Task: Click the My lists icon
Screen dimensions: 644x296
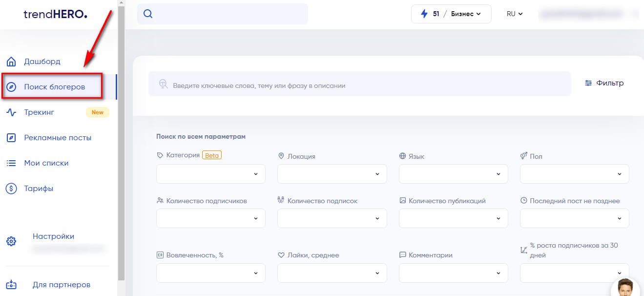Action: 11,163
